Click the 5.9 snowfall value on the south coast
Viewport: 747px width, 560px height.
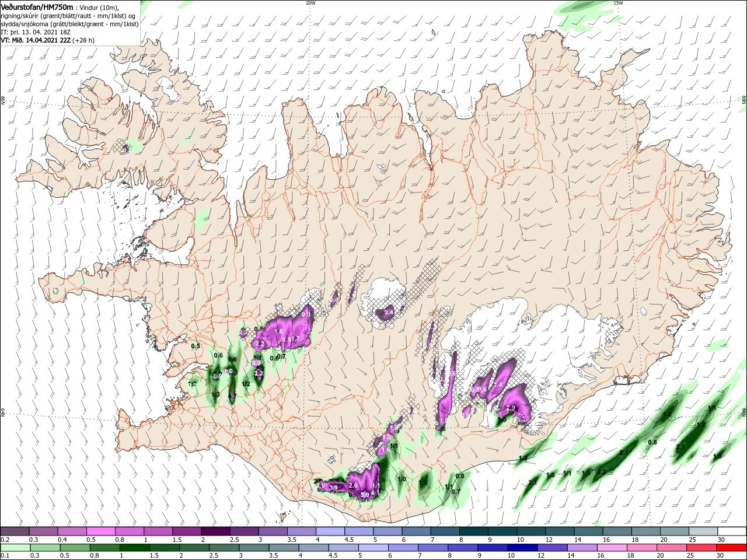click(x=365, y=495)
